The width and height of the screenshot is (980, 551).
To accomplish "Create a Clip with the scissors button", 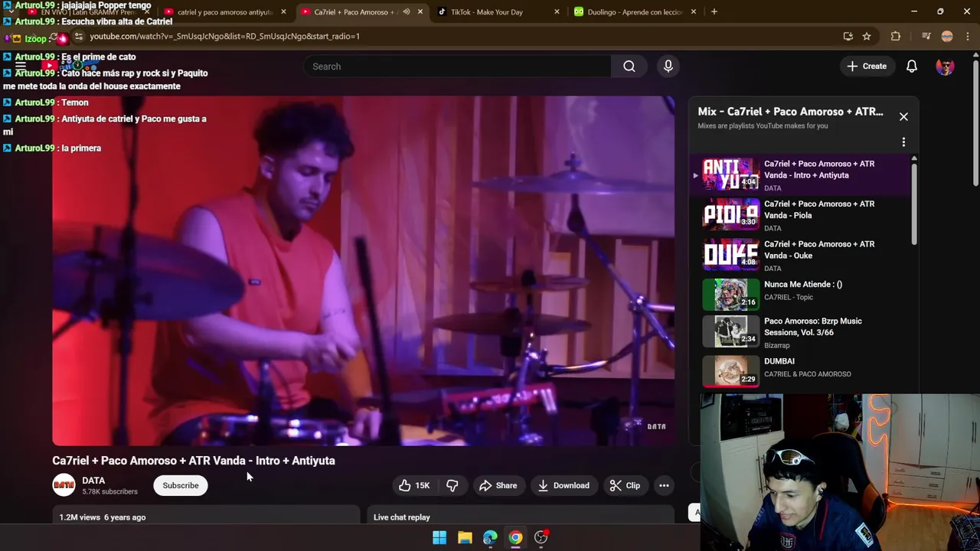I will (625, 485).
